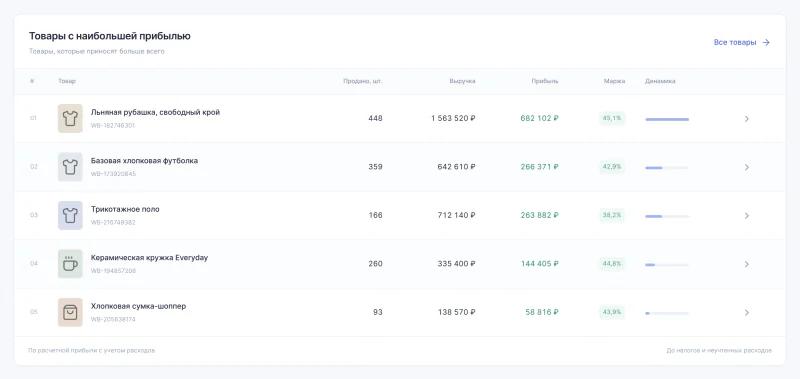Viewport: 800px width, 379px height.
Task: Click the bag icon for Хлопковая сумка-шоппер
Action: (70, 312)
